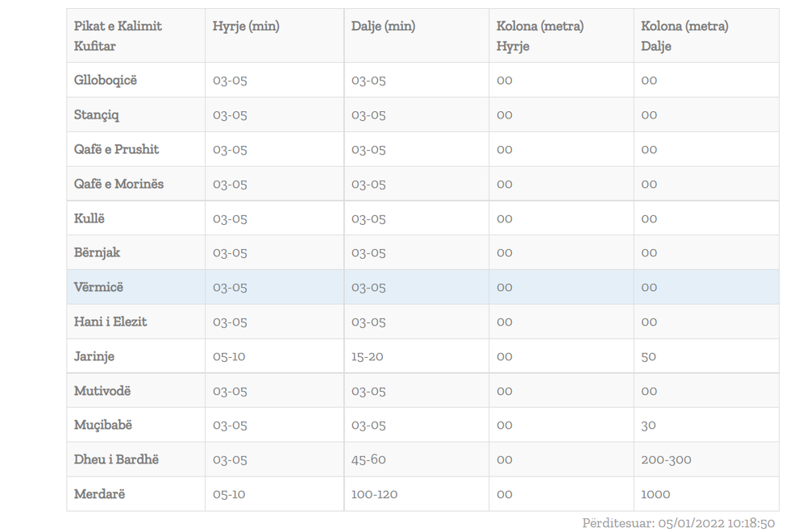Image resolution: width=790 pixels, height=532 pixels.
Task: Click the Jarinje row label
Action: click(94, 356)
